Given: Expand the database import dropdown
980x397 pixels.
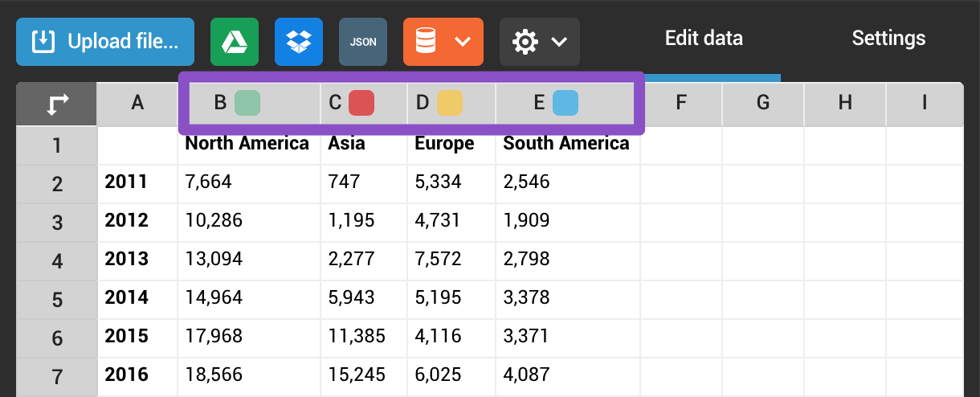Looking at the screenshot, I should point(443,42).
